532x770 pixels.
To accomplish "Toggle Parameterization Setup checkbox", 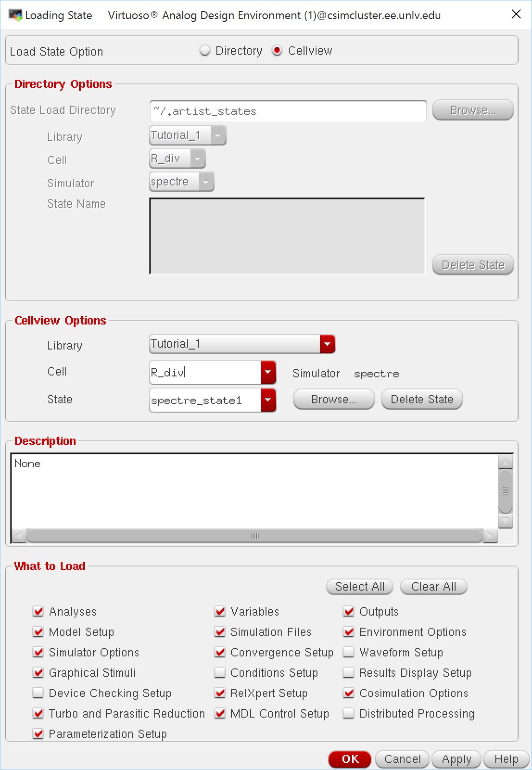I will pos(38,734).
